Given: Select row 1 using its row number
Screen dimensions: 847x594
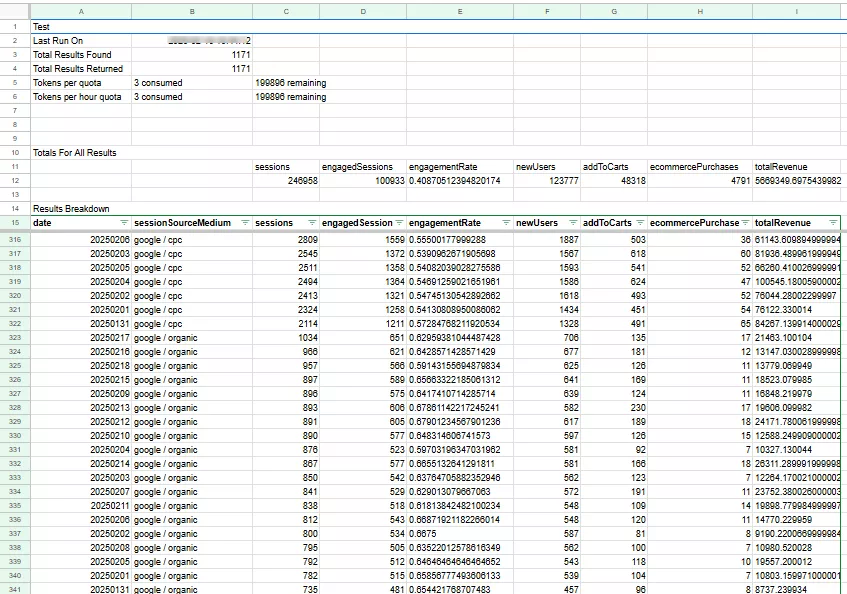Looking at the screenshot, I should (x=15, y=26).
